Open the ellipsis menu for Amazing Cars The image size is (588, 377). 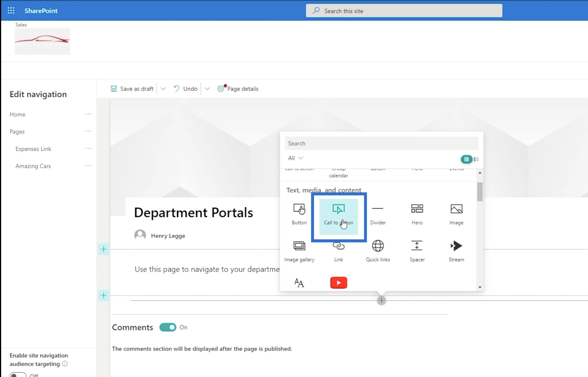point(88,166)
